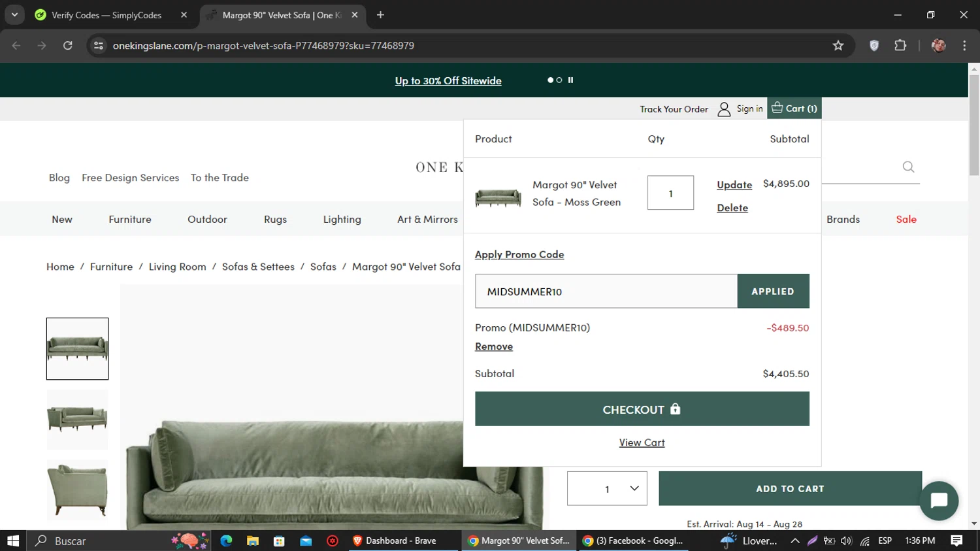This screenshot has height=551, width=980.
Task: Click the site search magnifier icon
Action: point(908,167)
